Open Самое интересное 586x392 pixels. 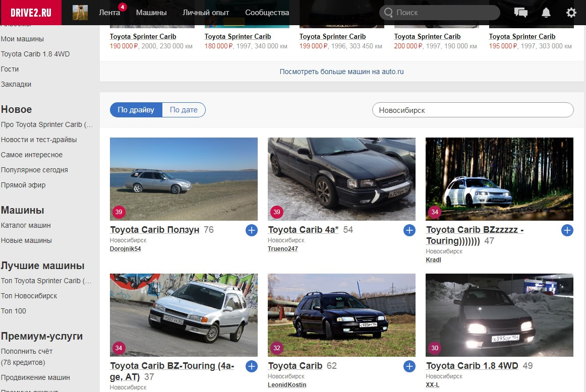click(32, 155)
